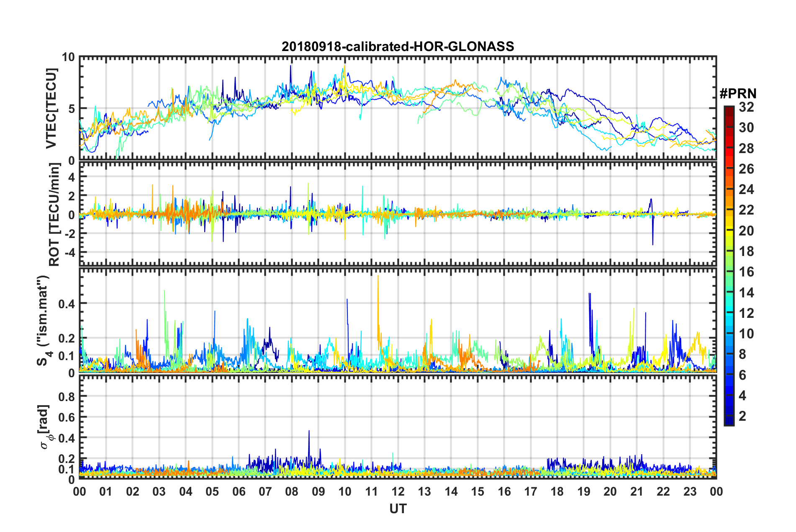Click x-axis hour tick label 19
This screenshot has height=532, width=796.
pyautogui.click(x=584, y=491)
